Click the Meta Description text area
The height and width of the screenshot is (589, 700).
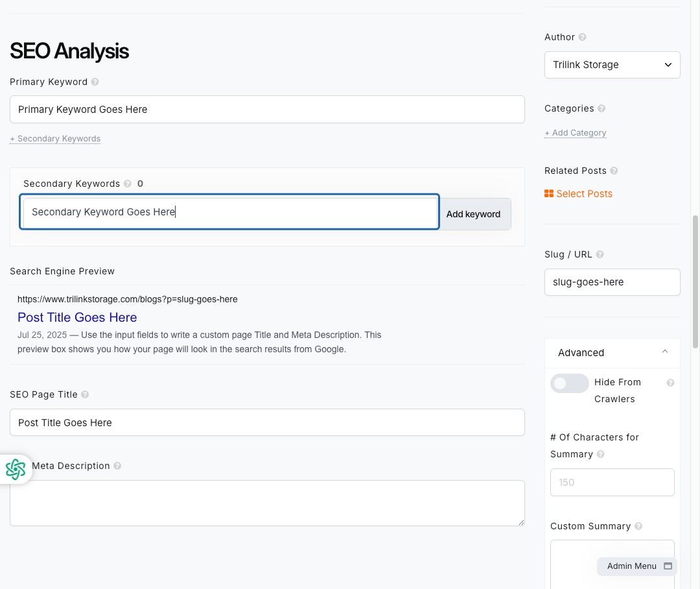(x=267, y=503)
